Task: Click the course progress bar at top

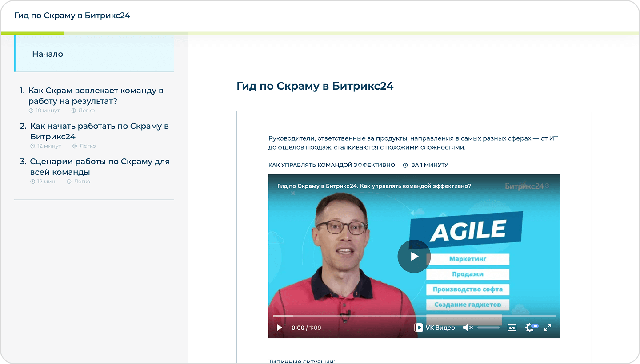Action: tap(320, 33)
